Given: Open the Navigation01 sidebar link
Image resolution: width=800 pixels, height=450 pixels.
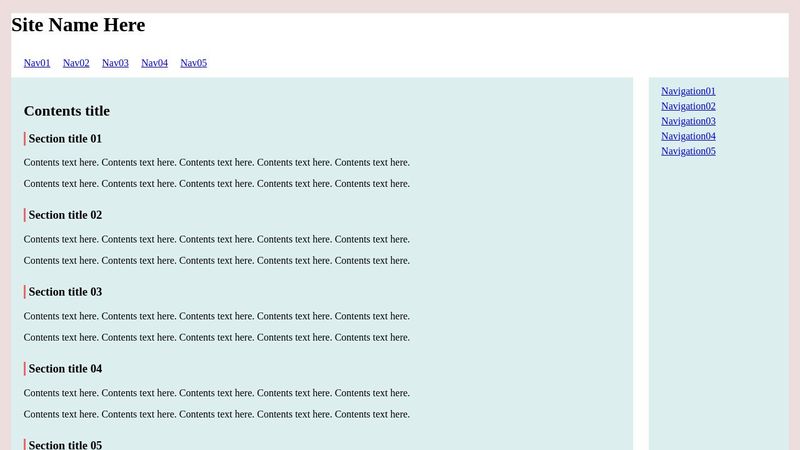Looking at the screenshot, I should [688, 91].
